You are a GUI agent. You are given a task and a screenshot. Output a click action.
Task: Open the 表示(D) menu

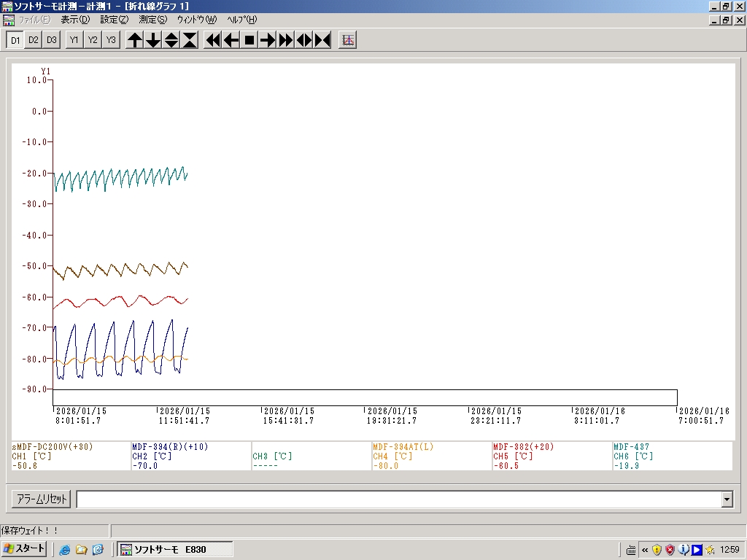tap(75, 20)
